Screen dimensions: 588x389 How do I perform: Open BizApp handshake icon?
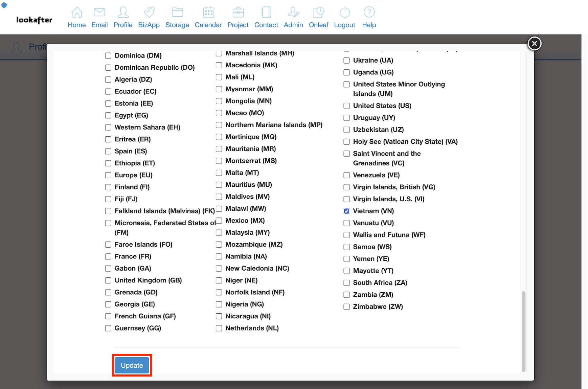coord(149,13)
